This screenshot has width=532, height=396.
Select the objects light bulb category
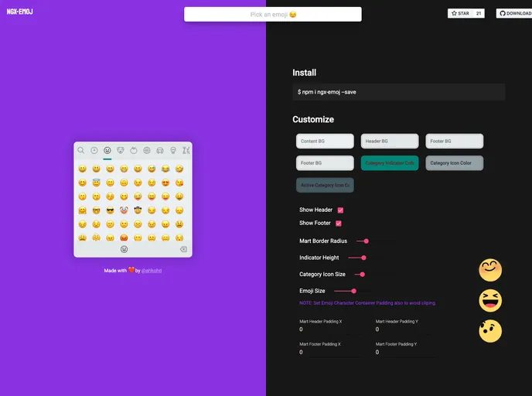[173, 150]
